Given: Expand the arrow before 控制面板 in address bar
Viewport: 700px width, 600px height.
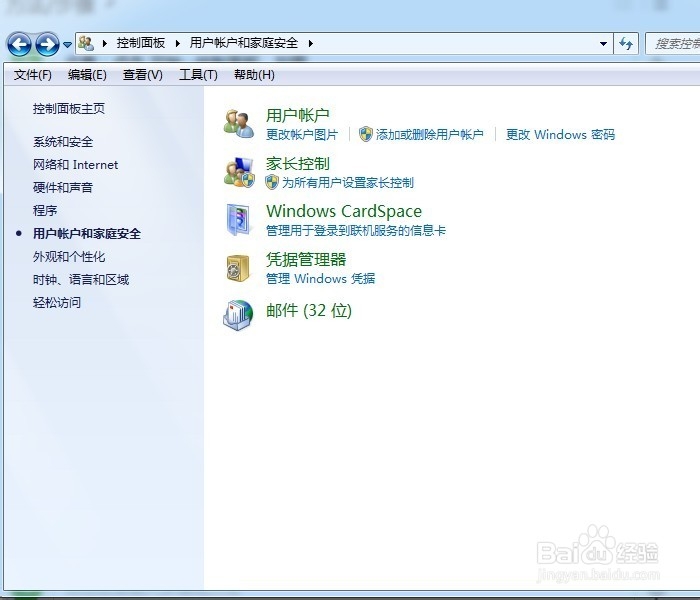Looking at the screenshot, I should click(105, 43).
